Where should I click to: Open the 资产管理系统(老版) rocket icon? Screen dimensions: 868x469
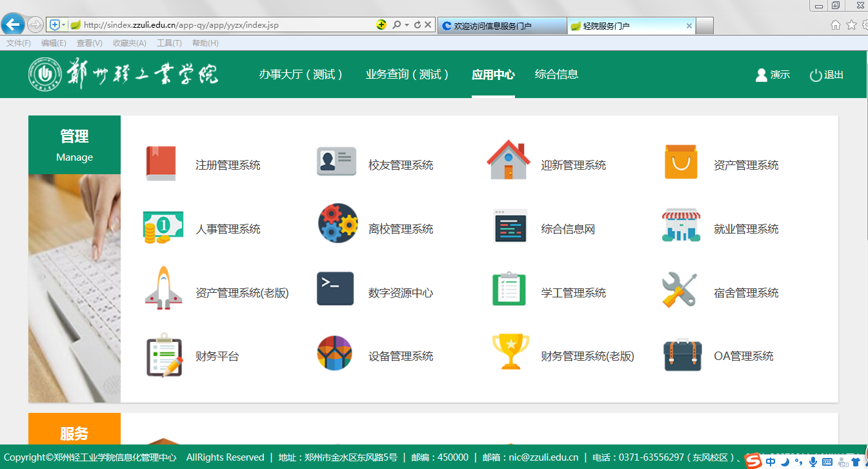click(x=163, y=287)
